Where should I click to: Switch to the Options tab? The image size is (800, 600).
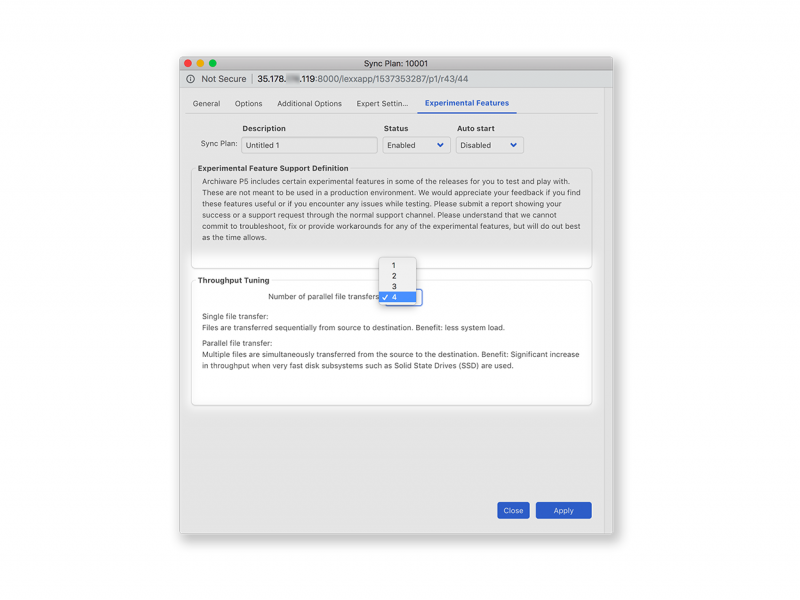click(248, 104)
